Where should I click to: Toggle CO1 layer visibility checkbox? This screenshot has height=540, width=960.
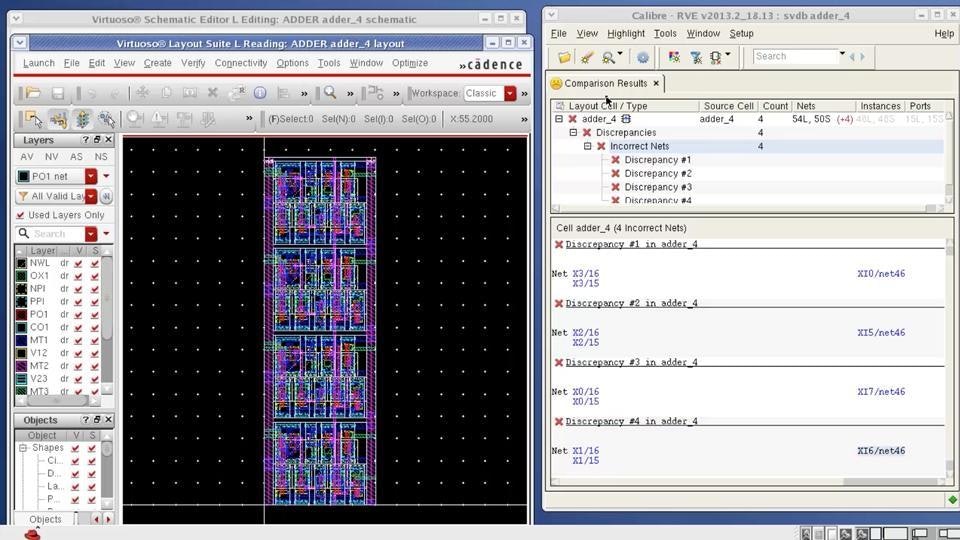[x=78, y=328]
